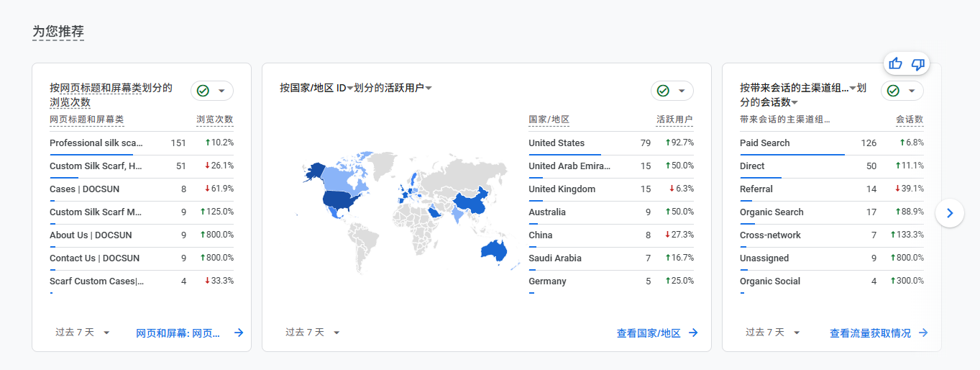Click arrow icon beside 查看流量获取情况
Viewport: 980px width, 370px height.
point(923,333)
